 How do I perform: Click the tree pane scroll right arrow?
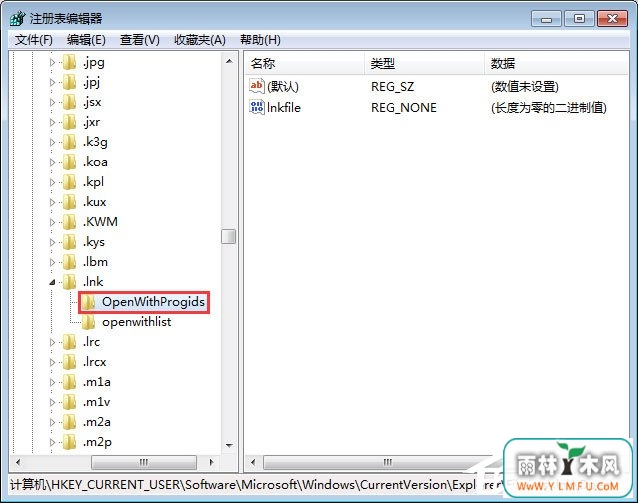211,462
